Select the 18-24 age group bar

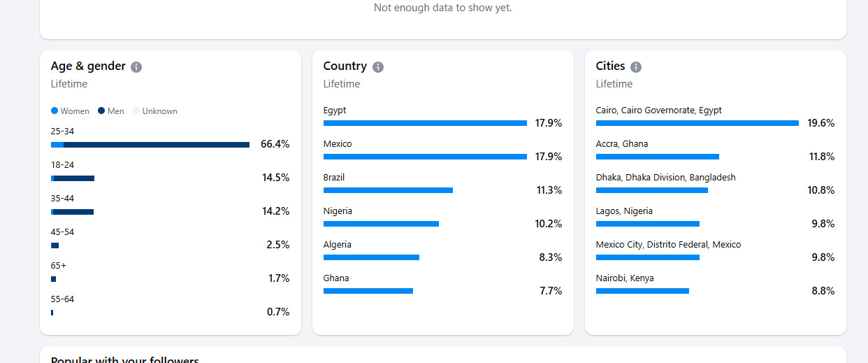[x=73, y=178]
